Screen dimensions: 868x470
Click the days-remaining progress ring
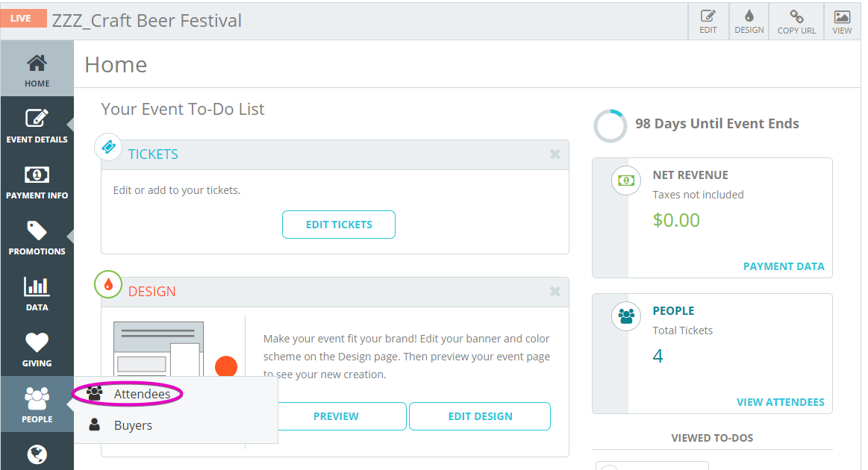[x=610, y=125]
